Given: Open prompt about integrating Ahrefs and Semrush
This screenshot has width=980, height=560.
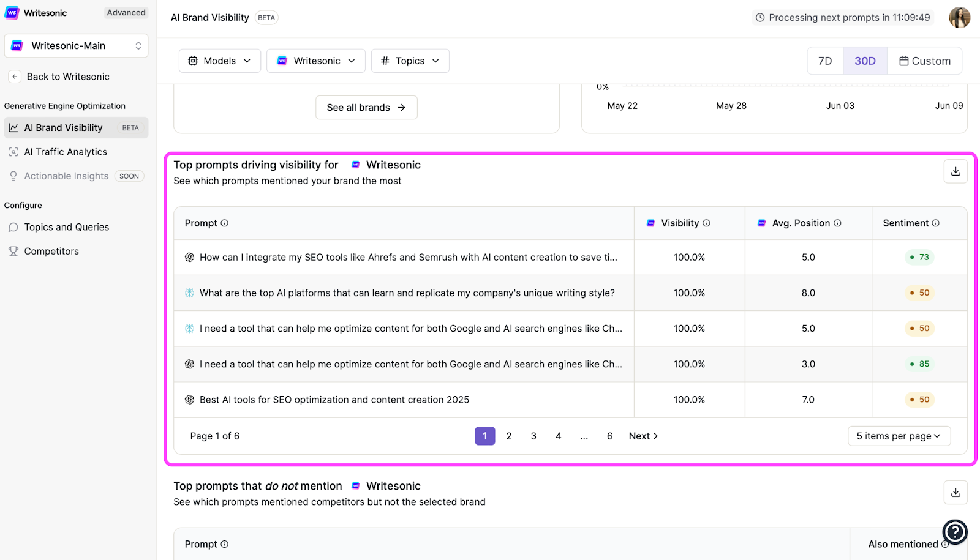Looking at the screenshot, I should pos(409,258).
